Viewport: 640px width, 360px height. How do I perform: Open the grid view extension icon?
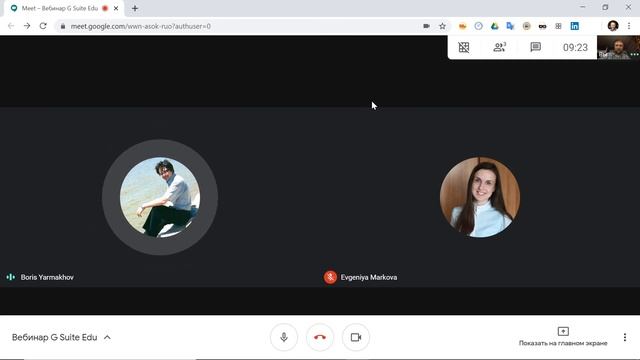point(464,47)
